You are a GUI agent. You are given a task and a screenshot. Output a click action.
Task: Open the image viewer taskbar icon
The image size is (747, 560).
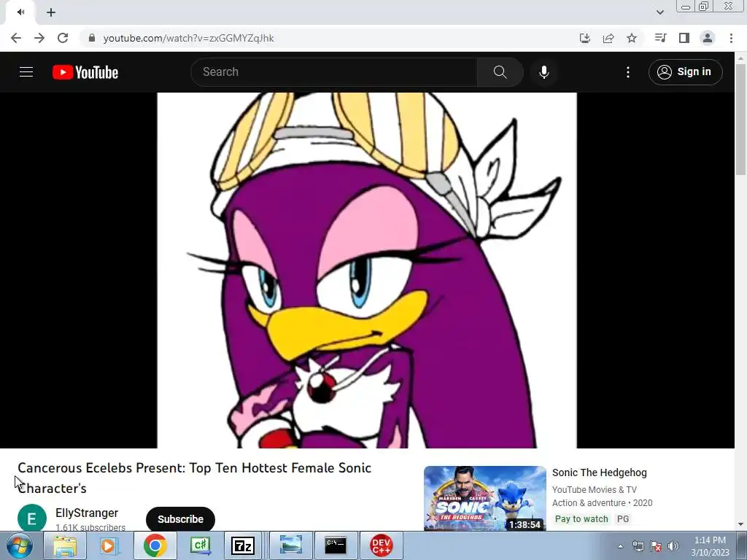click(x=290, y=545)
